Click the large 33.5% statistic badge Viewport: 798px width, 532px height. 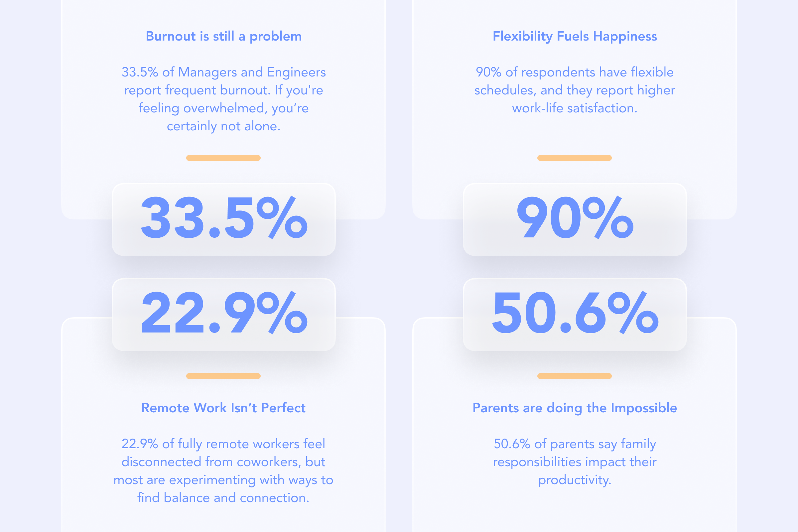coord(223,219)
